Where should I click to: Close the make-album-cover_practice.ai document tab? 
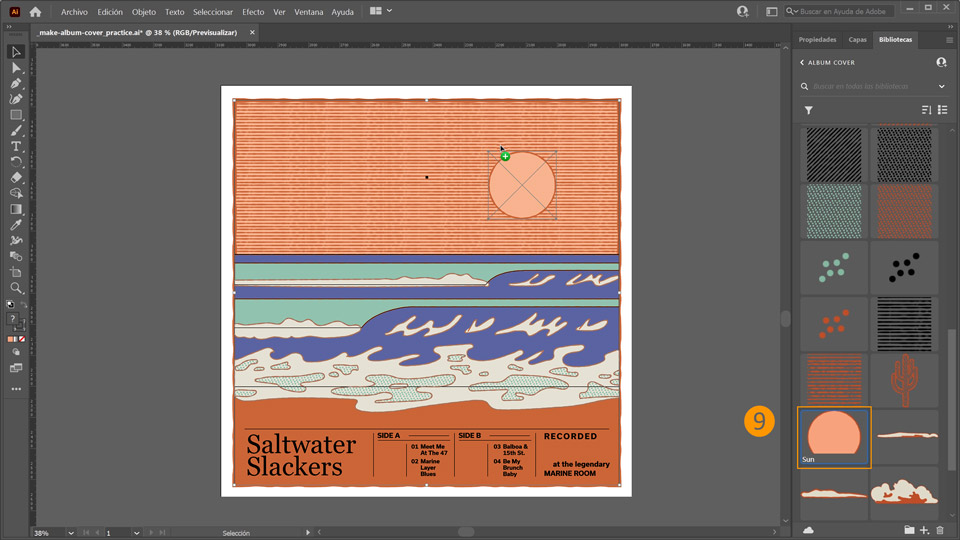click(252, 32)
